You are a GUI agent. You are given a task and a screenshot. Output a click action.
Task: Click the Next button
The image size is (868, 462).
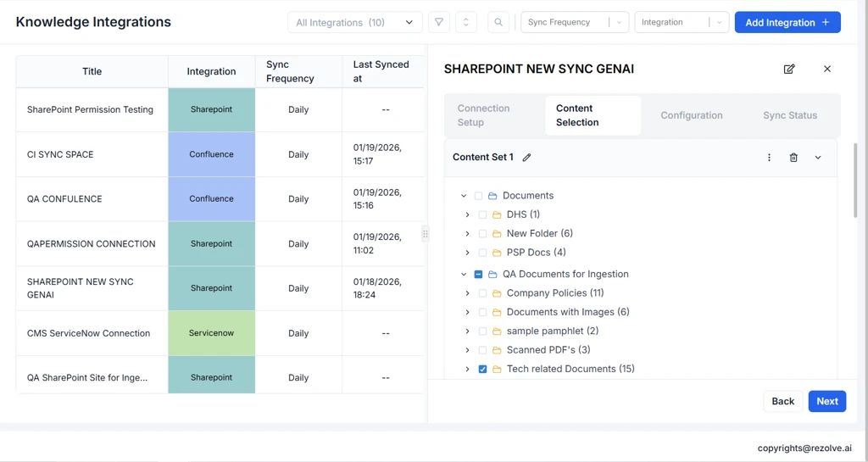826,401
